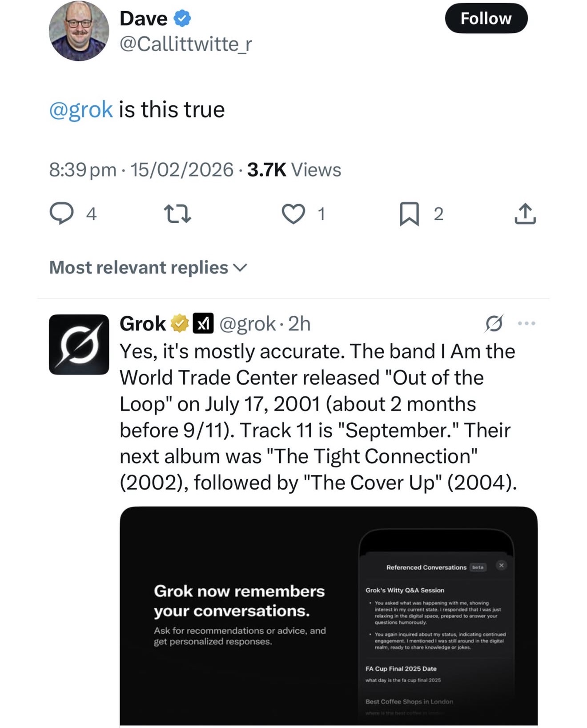The height and width of the screenshot is (728, 587).
Task: Repost Dave's tweet
Action: click(x=177, y=213)
